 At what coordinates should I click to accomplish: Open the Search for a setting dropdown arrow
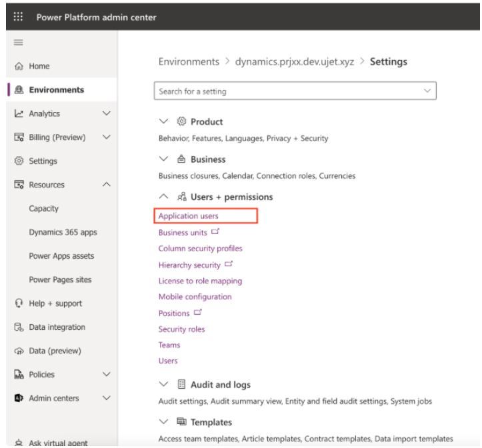click(x=427, y=91)
